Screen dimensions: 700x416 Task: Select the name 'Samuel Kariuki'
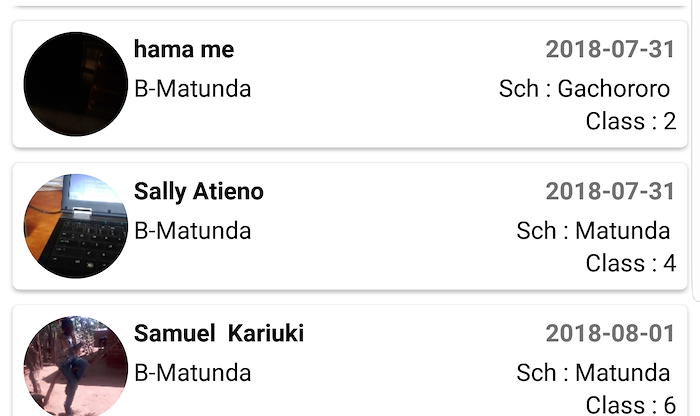(x=219, y=333)
